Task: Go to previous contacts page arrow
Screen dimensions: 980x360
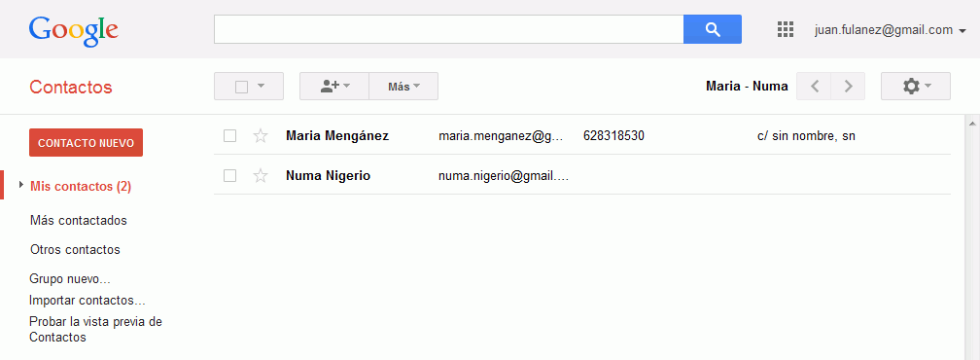Action: pyautogui.click(x=814, y=87)
